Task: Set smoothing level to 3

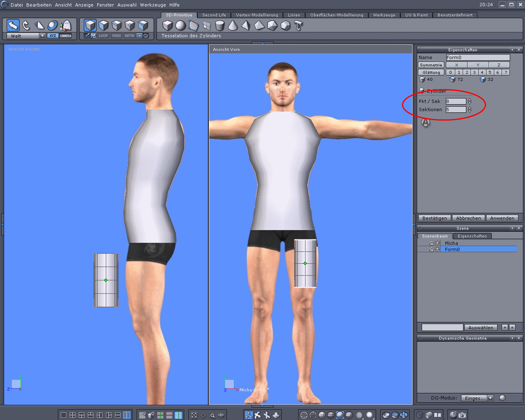Action: coord(474,72)
